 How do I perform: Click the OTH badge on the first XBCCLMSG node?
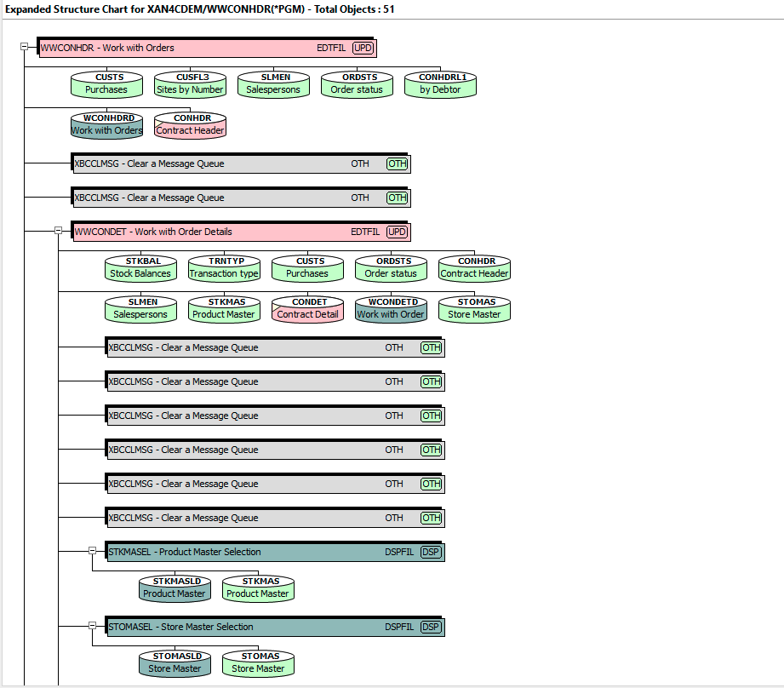397,163
